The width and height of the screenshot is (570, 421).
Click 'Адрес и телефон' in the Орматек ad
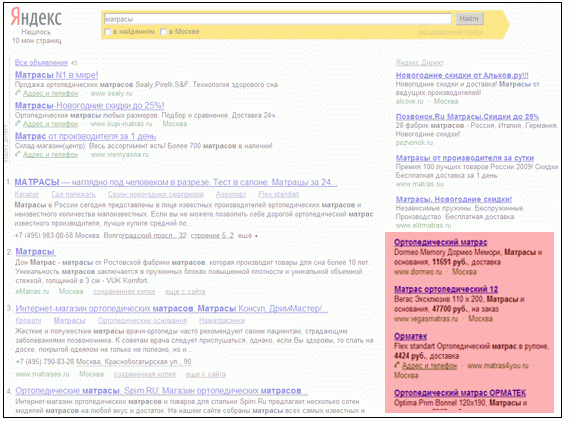tap(429, 366)
